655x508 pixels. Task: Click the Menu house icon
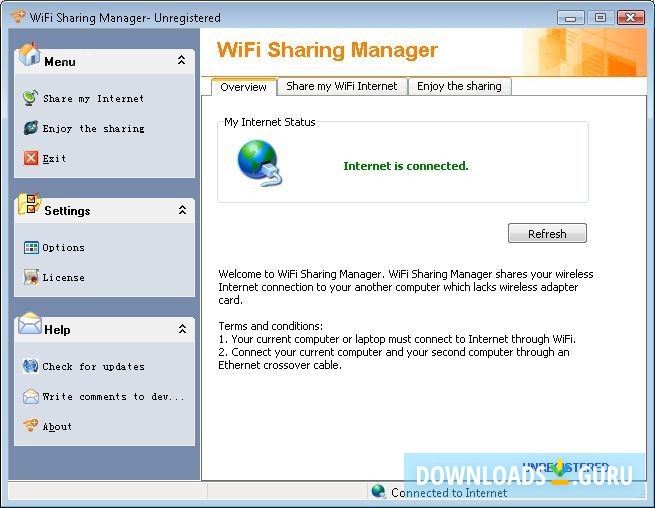click(29, 55)
